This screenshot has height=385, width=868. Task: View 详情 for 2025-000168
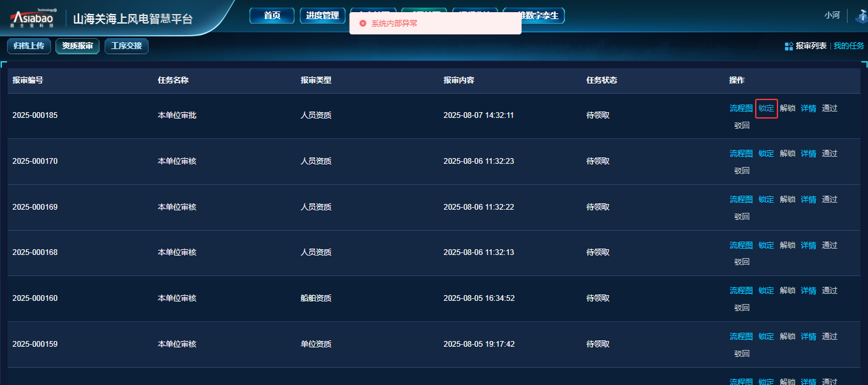pyautogui.click(x=809, y=245)
